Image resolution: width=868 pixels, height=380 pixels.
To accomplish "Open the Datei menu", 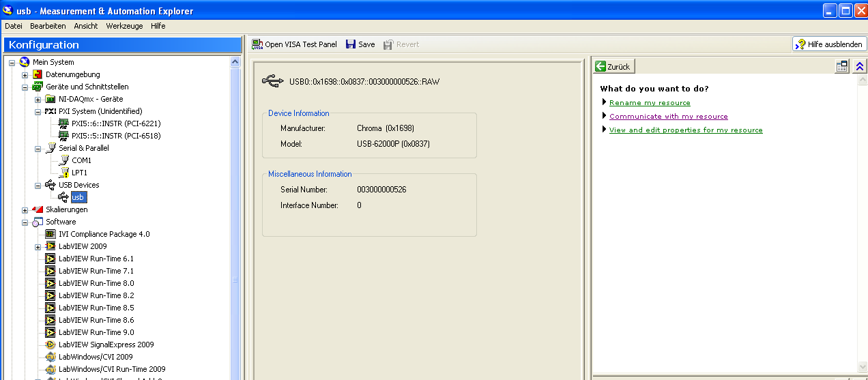I will (x=14, y=26).
